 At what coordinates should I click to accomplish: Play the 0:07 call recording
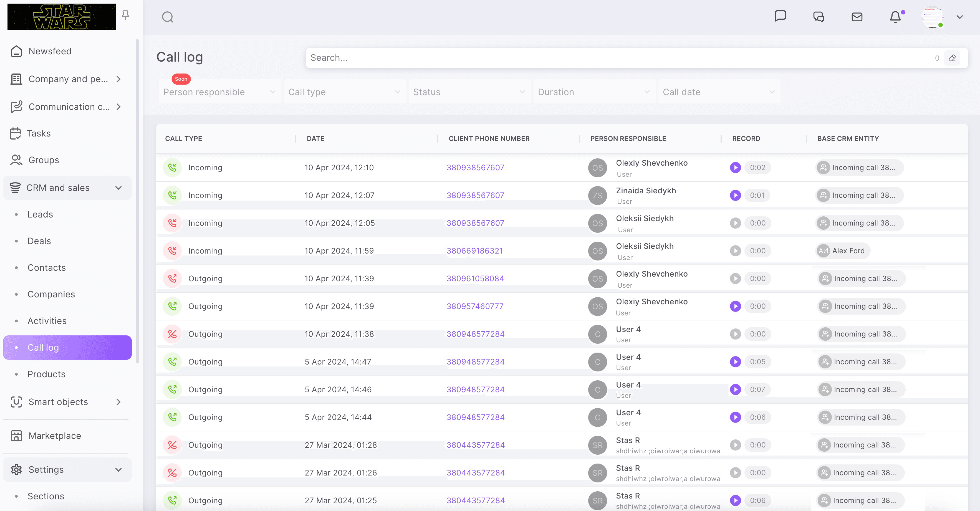(x=735, y=389)
